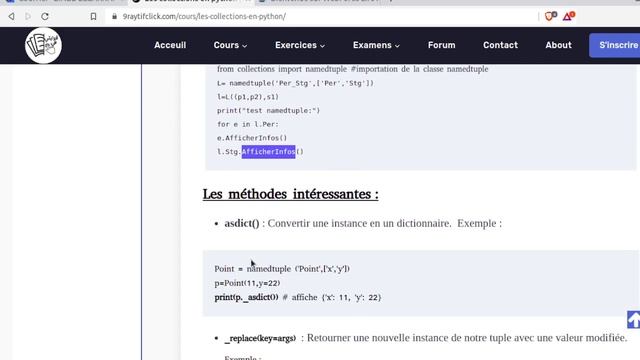Click the 9raytifclick site logo
This screenshot has width=640, height=360.
coord(43,45)
